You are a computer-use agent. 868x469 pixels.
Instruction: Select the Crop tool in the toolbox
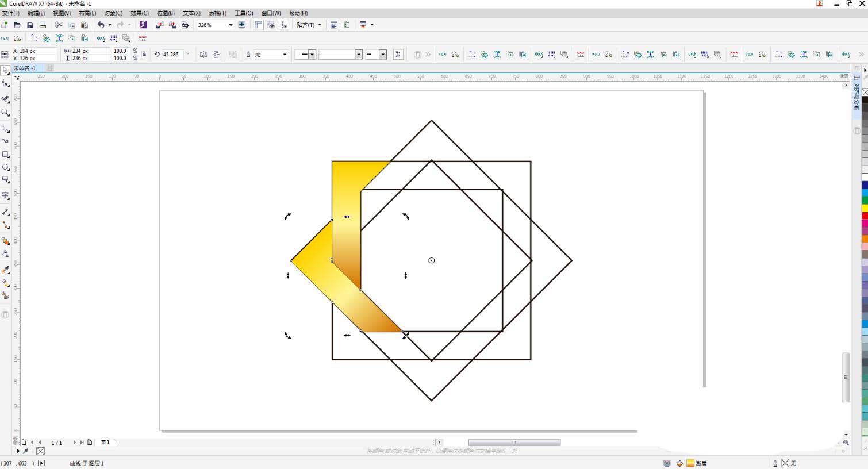click(x=6, y=98)
